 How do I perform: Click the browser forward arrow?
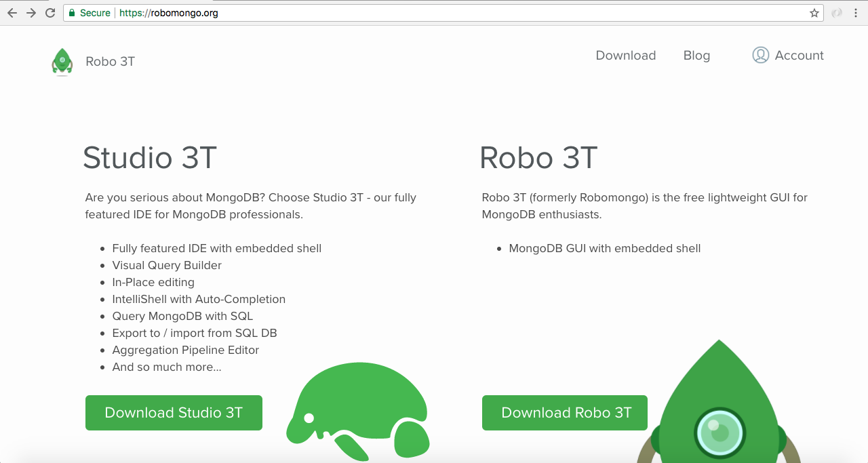click(31, 13)
